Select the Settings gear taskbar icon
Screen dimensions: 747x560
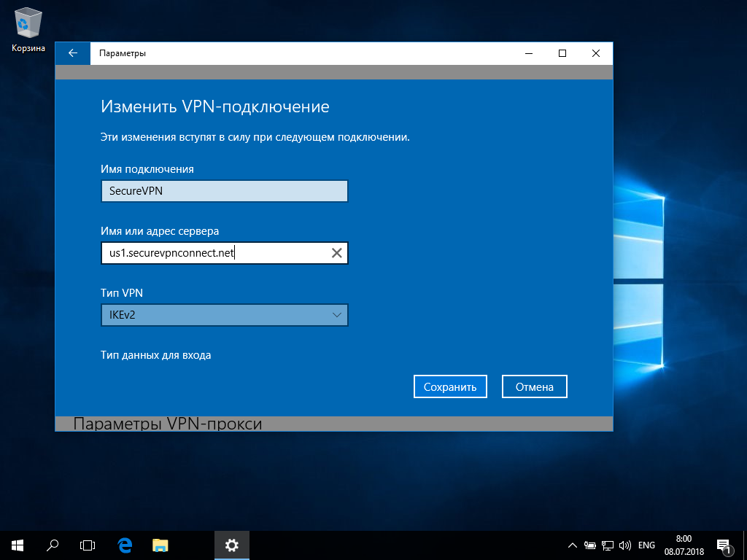pos(231,545)
